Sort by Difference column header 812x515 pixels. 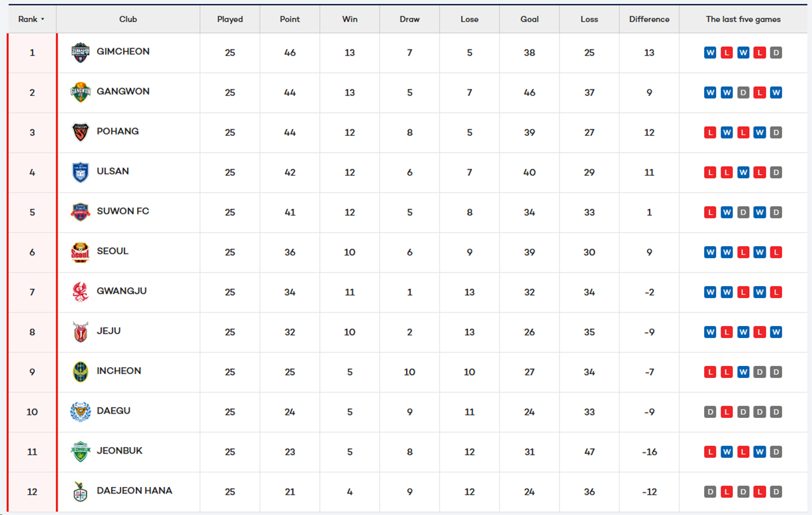[649, 20]
